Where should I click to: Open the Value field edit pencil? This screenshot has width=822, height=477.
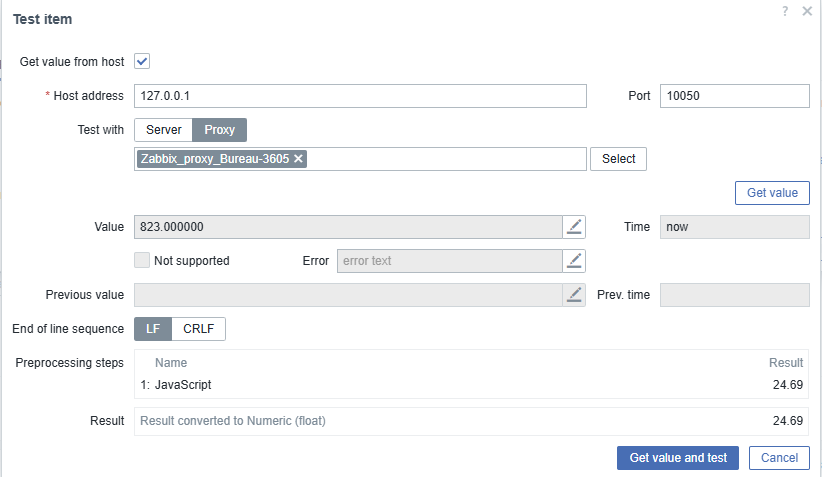click(574, 227)
